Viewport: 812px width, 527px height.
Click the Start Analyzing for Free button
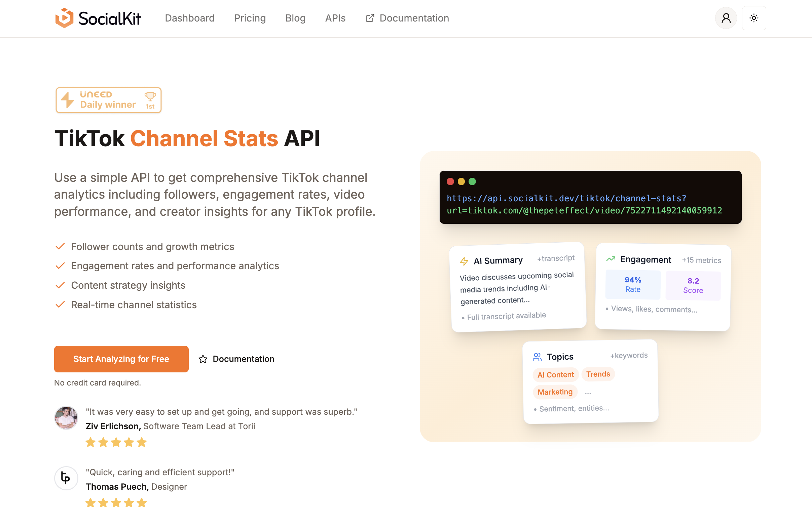pos(121,359)
